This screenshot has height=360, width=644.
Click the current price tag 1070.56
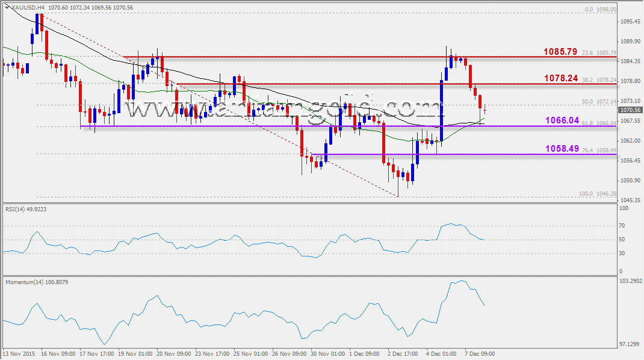(630, 110)
